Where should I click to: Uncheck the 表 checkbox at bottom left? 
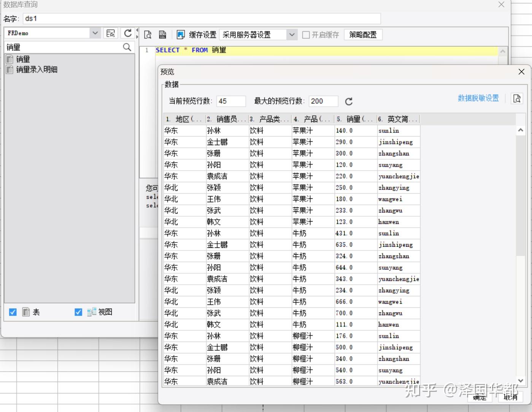[x=13, y=312]
